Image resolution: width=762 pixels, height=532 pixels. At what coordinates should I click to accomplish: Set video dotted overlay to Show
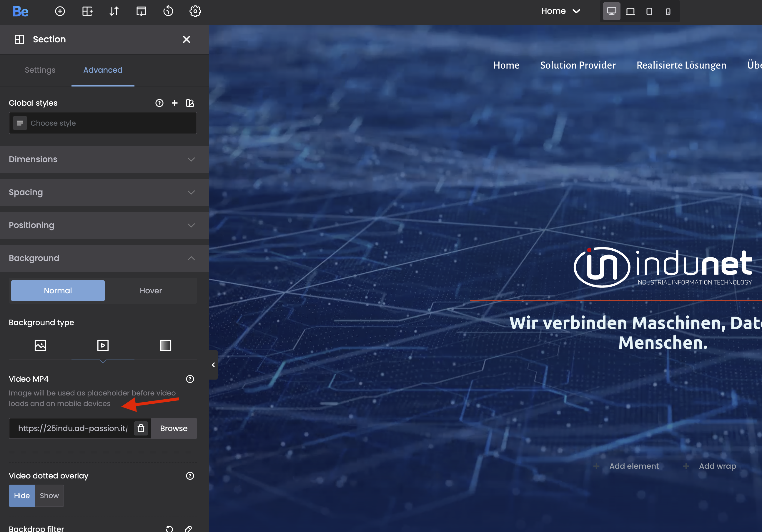49,496
